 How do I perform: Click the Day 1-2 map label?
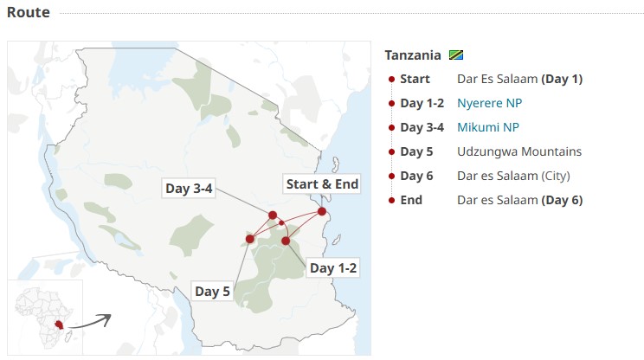click(334, 267)
